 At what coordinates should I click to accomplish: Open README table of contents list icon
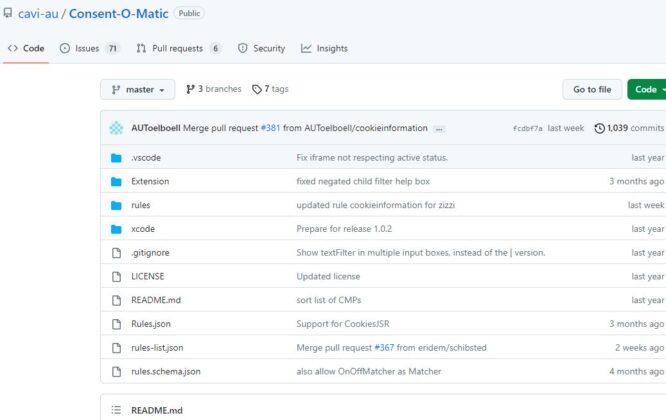click(x=116, y=410)
